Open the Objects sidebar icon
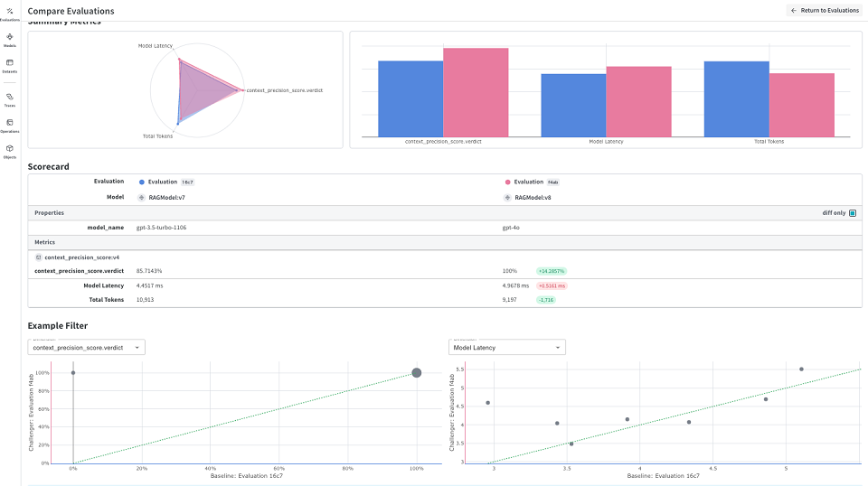The height and width of the screenshot is (486, 868). click(x=10, y=150)
